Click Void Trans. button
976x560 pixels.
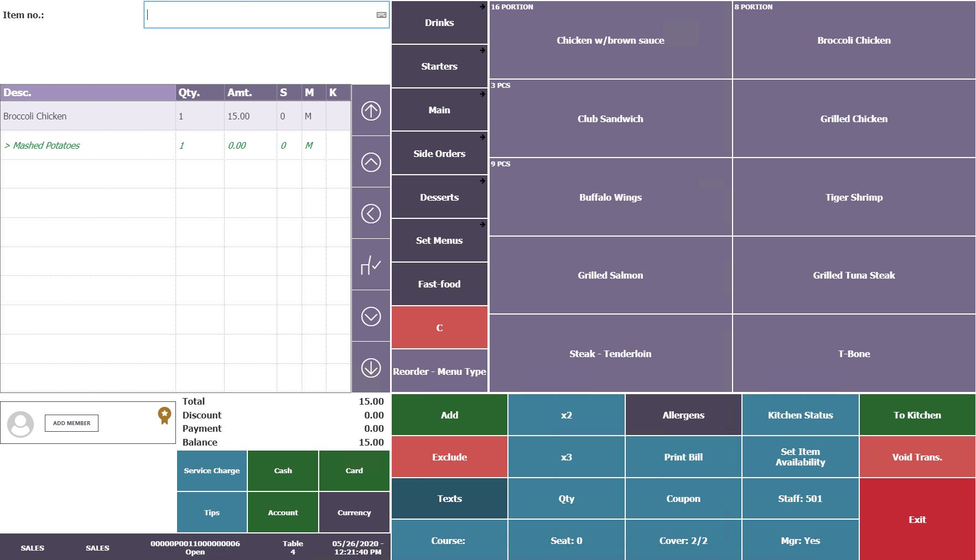pyautogui.click(x=917, y=457)
